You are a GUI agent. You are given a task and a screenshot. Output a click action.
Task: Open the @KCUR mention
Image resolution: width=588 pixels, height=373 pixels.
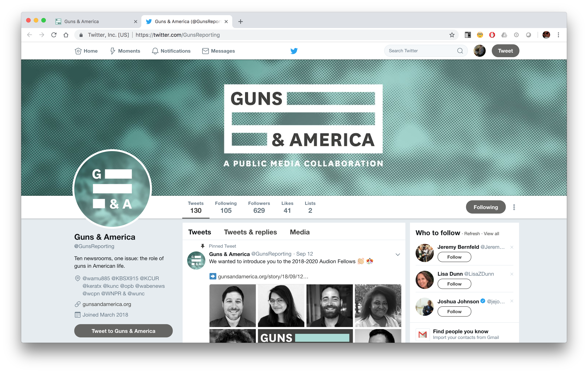(x=149, y=278)
